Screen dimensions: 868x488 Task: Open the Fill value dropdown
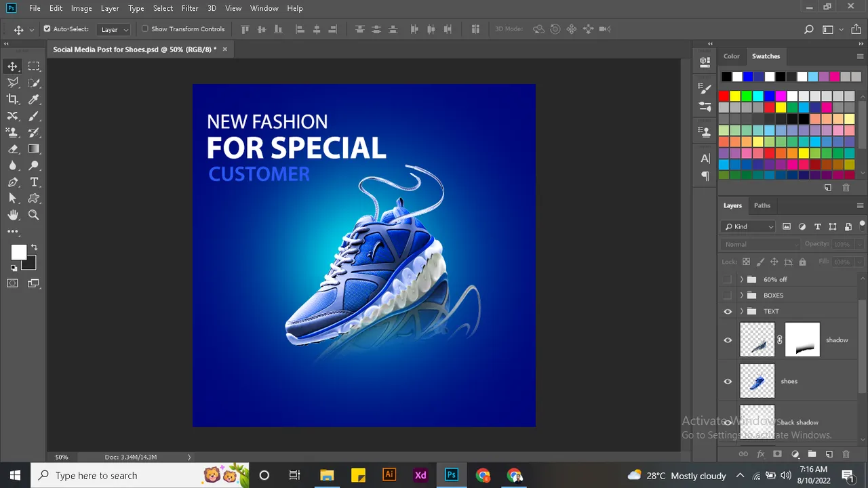[x=859, y=262]
